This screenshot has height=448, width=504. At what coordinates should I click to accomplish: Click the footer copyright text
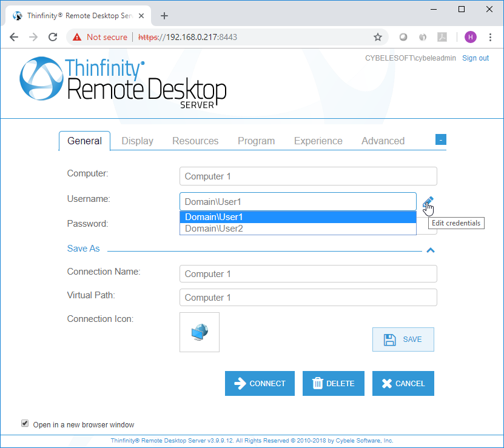tap(252, 441)
